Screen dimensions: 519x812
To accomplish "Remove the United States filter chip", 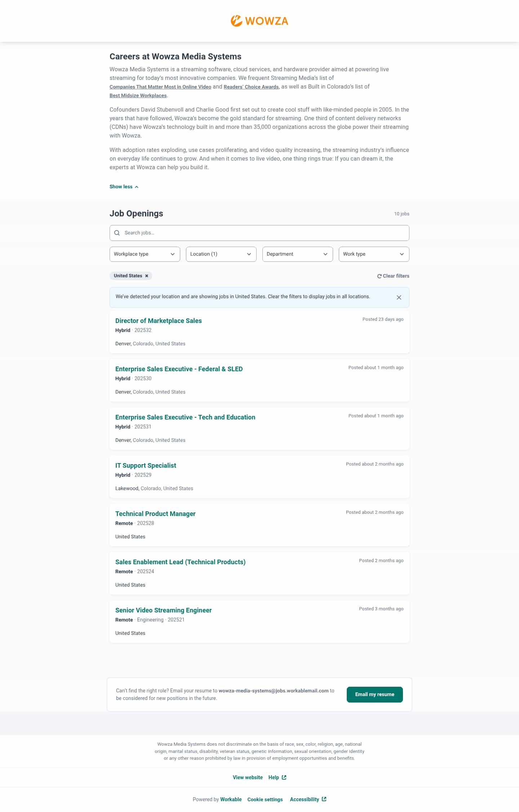I will (x=147, y=276).
